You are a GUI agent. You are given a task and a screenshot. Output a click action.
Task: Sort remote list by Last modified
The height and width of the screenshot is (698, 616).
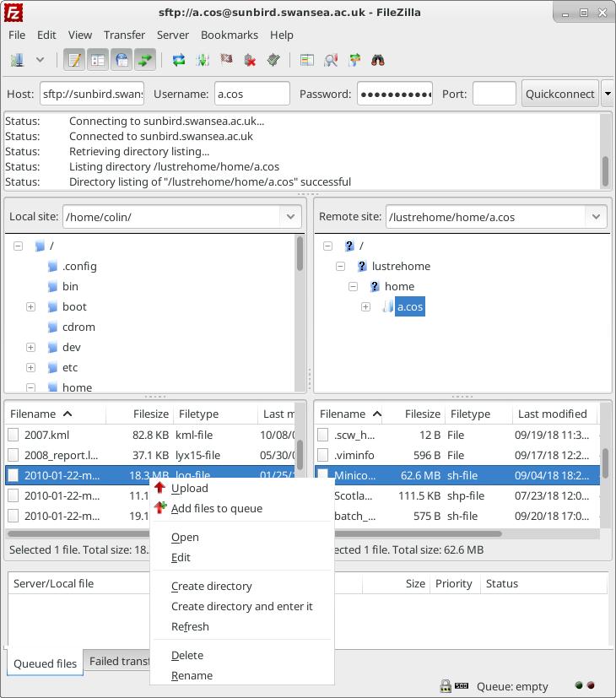coord(553,414)
